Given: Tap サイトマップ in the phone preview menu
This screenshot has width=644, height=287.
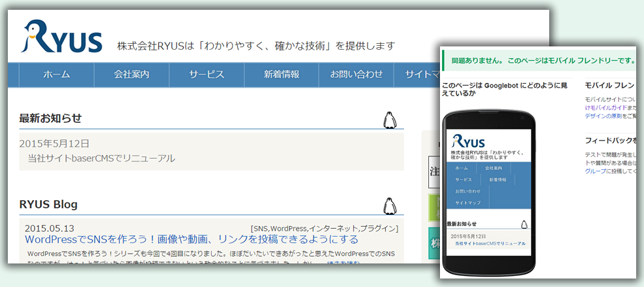Looking at the screenshot, I should click(x=467, y=203).
